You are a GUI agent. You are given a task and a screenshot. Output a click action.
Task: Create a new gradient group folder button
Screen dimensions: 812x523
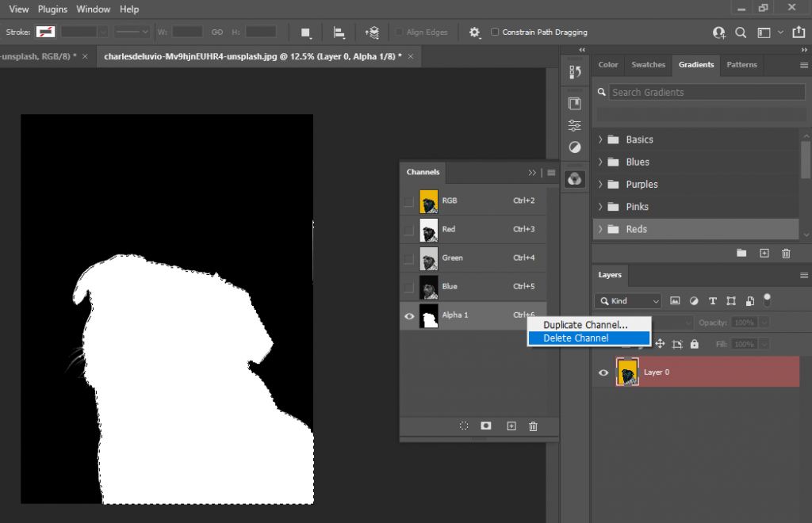pos(741,253)
